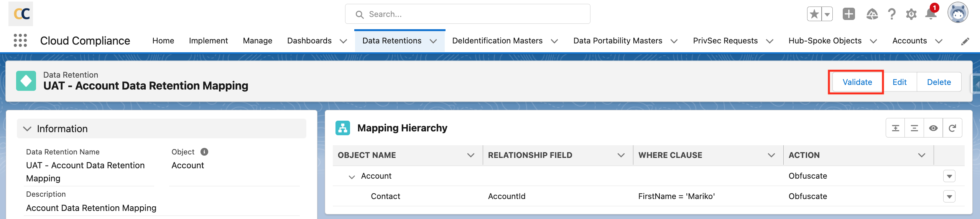Open the Trailhead guidance icon
980x219 pixels.
coord(872,15)
